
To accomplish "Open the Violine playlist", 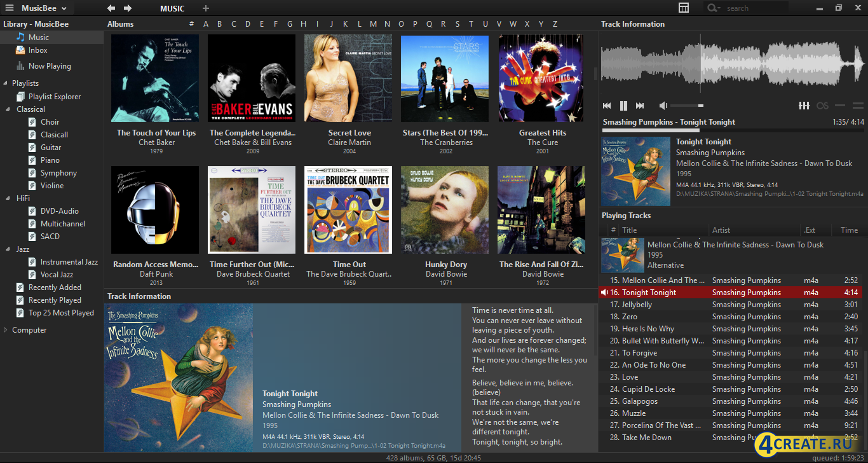I will pos(52,186).
